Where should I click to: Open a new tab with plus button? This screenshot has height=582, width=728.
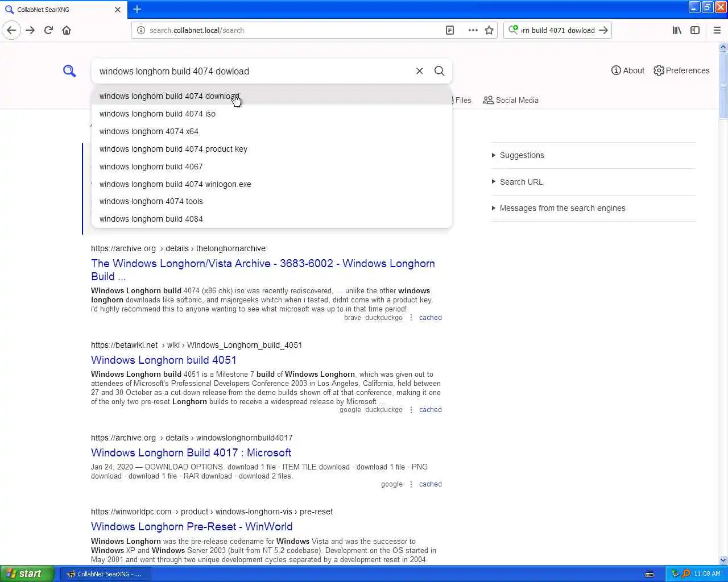point(137,9)
